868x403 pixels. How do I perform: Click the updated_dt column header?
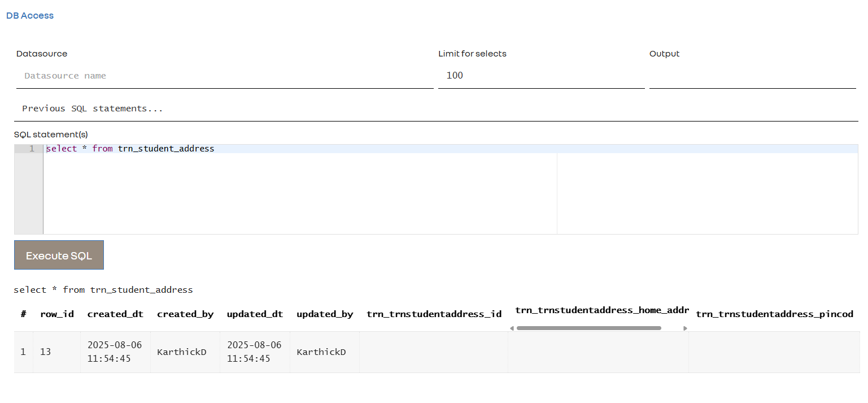pos(255,314)
